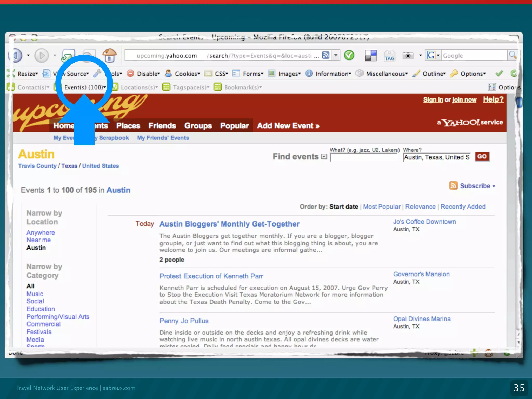
Task: Filter category by Music
Action: (x=35, y=294)
